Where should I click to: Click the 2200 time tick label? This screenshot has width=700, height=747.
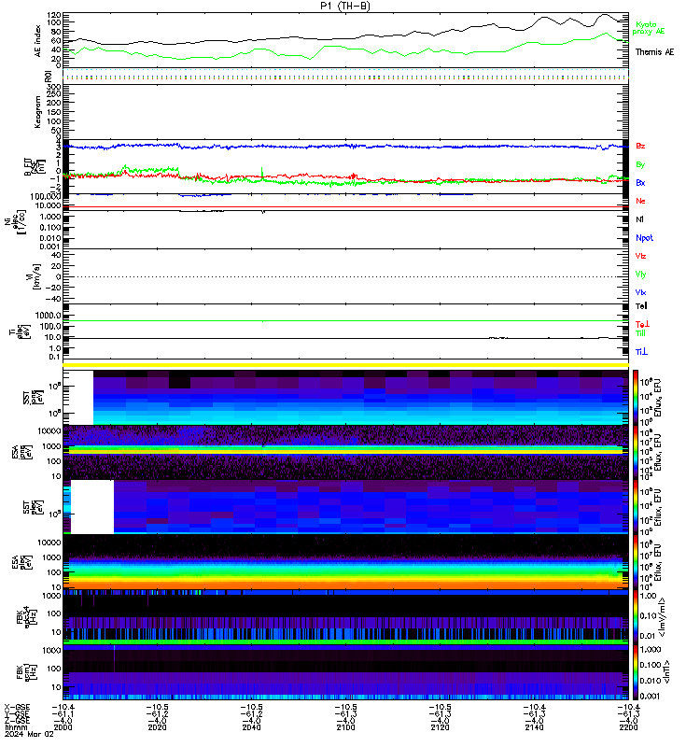point(628,727)
